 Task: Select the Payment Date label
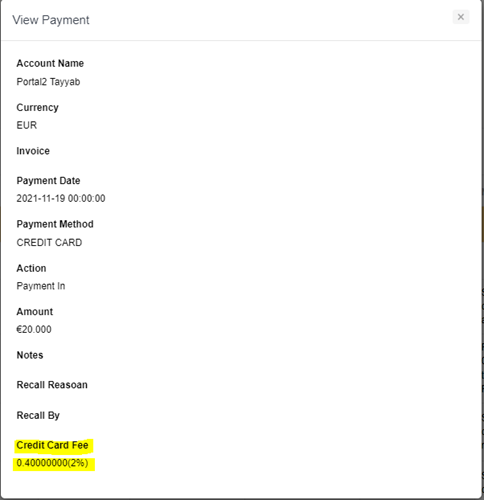48,181
